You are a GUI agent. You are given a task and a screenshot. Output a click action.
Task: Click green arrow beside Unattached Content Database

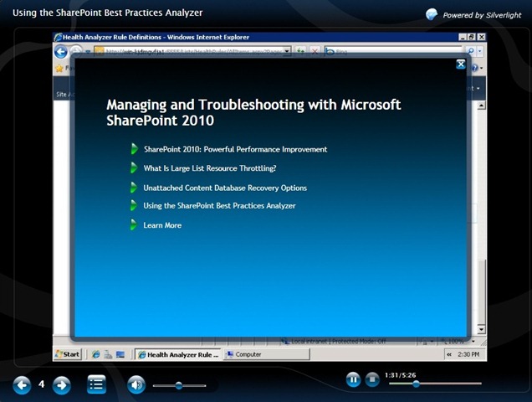point(134,188)
